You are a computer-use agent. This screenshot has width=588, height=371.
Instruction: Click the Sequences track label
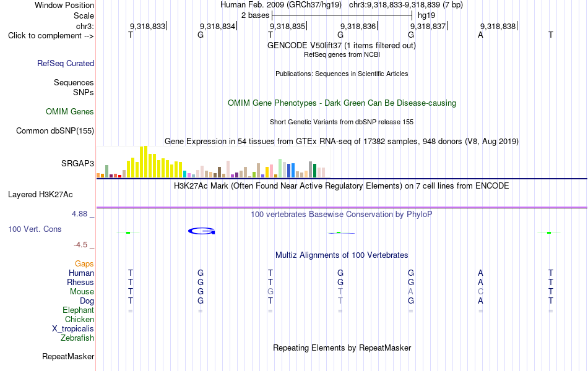[x=74, y=82]
